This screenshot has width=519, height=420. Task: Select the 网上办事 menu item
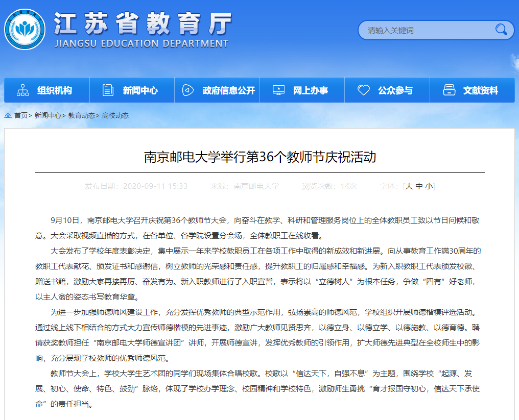[311, 90]
